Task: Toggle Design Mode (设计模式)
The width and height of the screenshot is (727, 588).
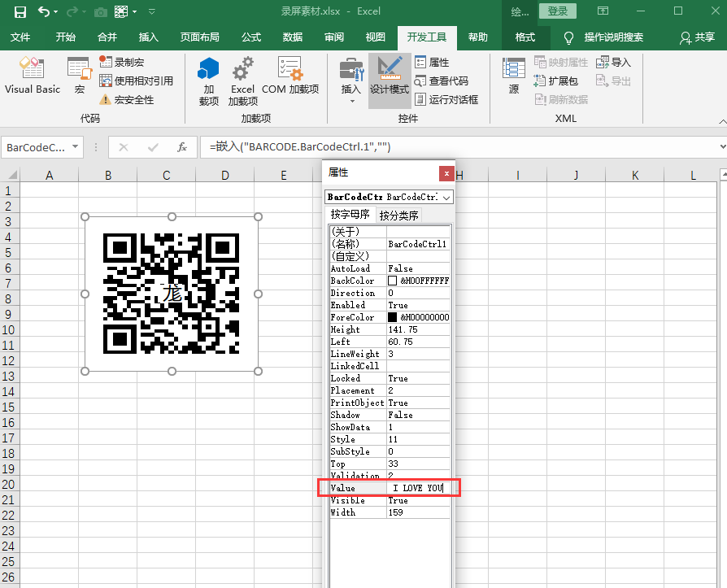Action: 390,77
